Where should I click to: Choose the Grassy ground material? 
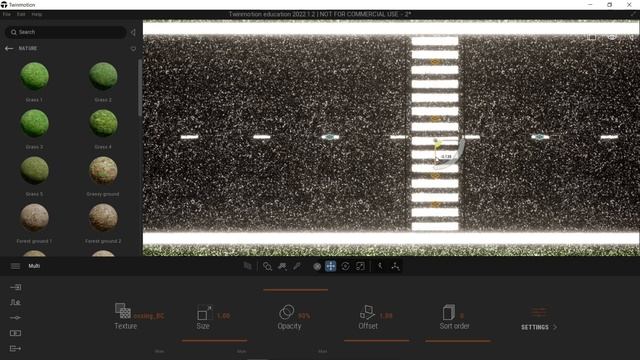(x=103, y=170)
